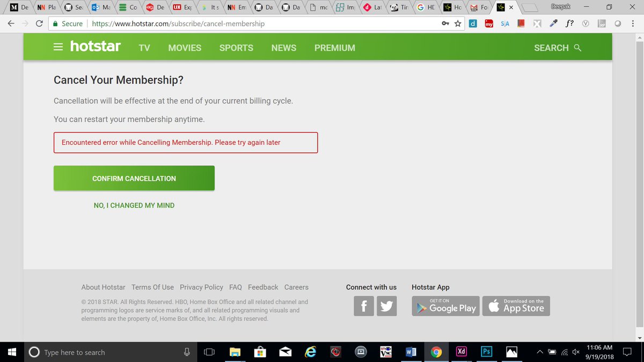
Task: Open the Sports section
Action: pos(236,48)
